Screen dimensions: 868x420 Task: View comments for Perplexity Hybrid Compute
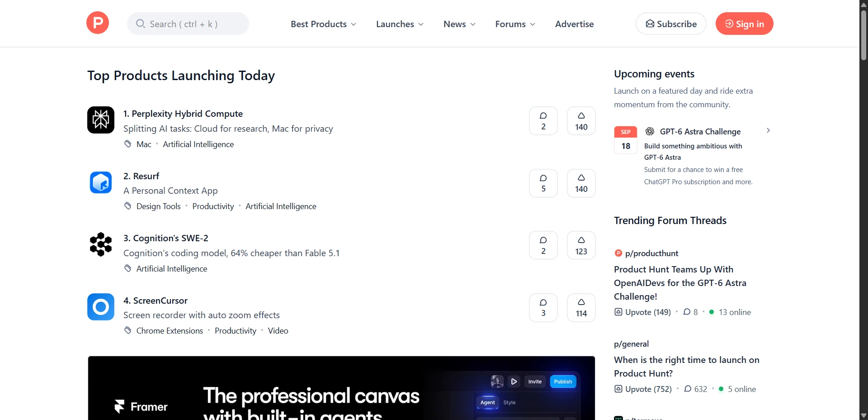point(543,121)
